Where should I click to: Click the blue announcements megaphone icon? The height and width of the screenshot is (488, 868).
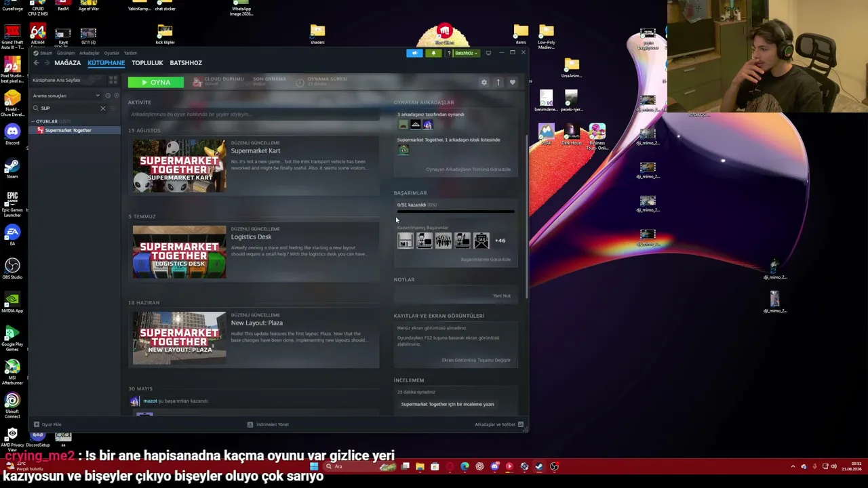[x=414, y=53]
